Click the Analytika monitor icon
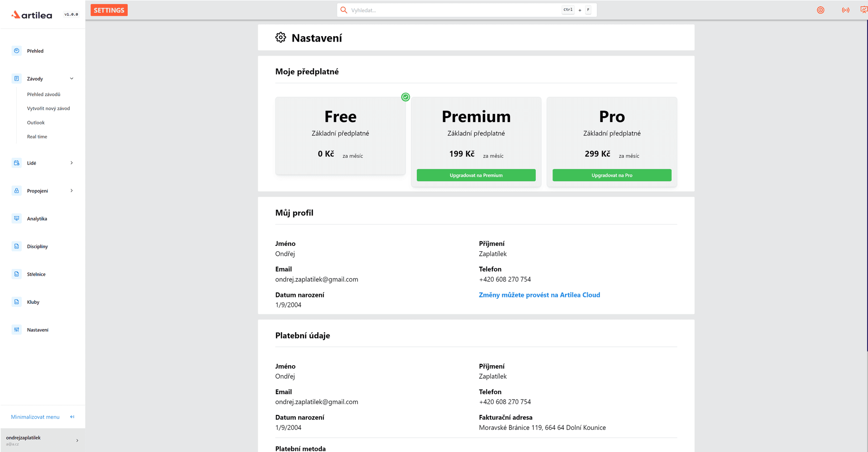 (17, 218)
